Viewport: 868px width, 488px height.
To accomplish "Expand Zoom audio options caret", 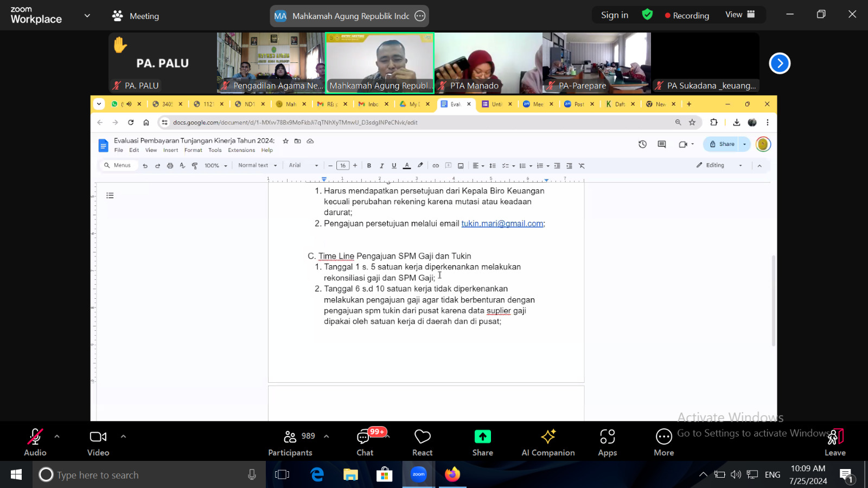I will [x=57, y=436].
